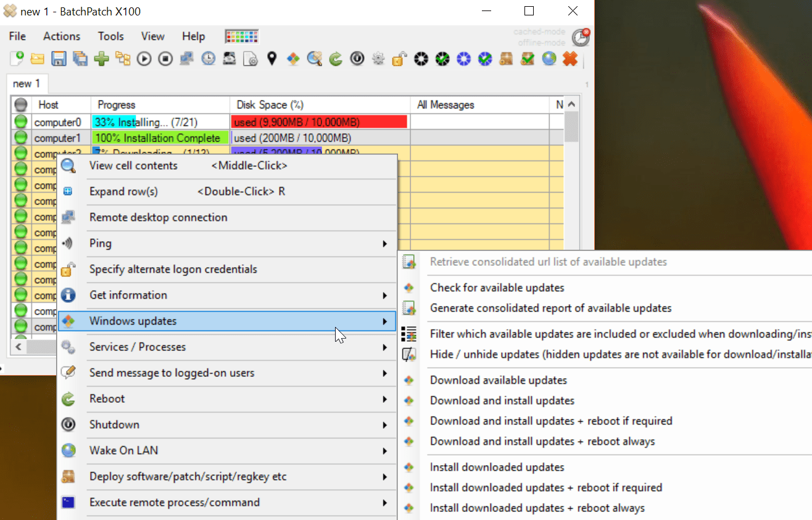This screenshot has height=520, width=812.
Task: Click the green reboot arrow toolbar icon
Action: pos(336,59)
